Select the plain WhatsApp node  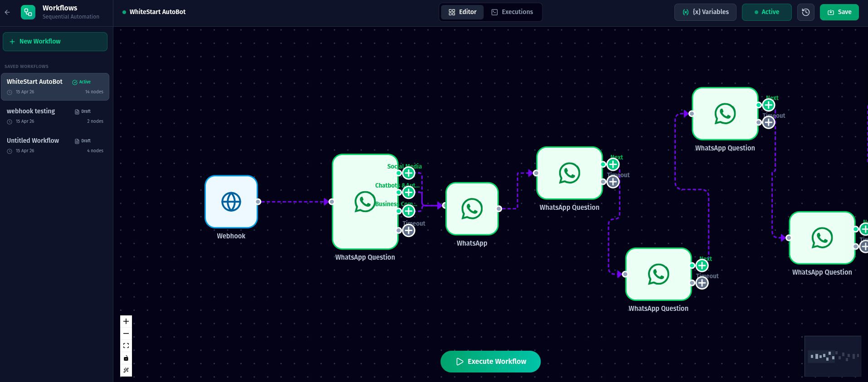click(x=472, y=209)
